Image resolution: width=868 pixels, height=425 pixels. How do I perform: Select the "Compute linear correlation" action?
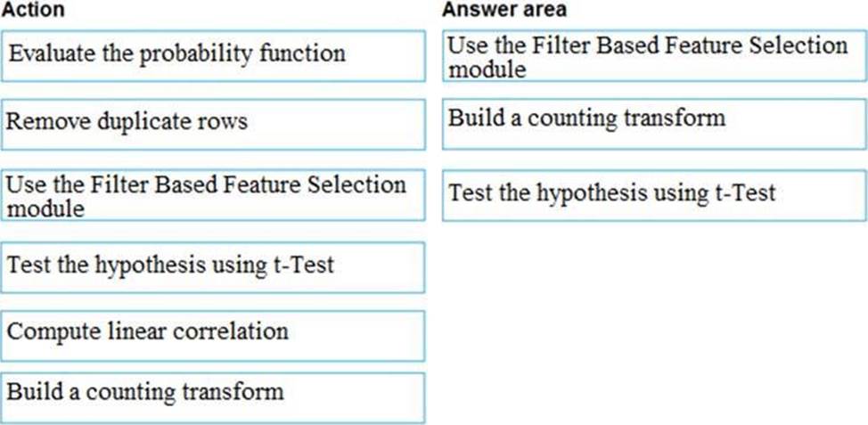click(x=212, y=334)
